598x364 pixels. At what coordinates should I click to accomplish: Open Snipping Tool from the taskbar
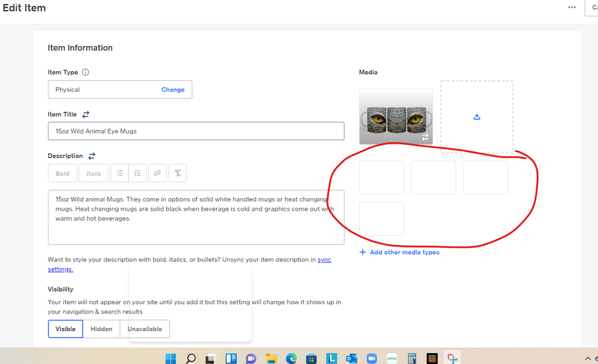click(453, 358)
